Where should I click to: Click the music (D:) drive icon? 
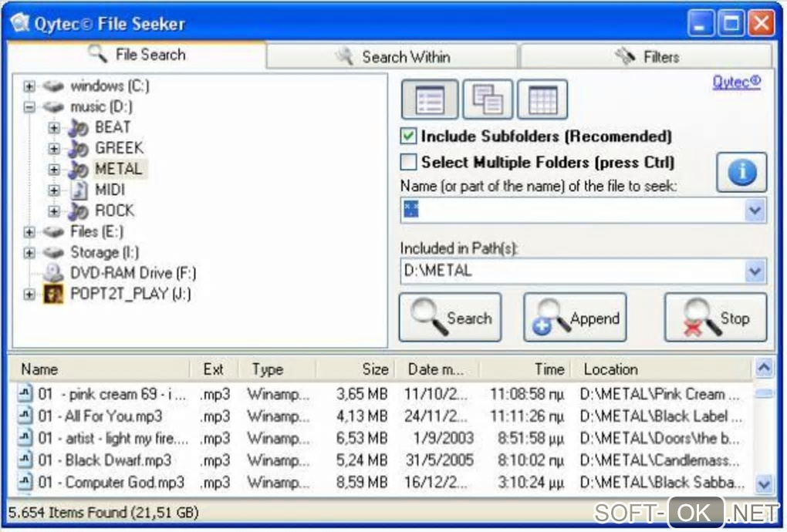(53, 107)
